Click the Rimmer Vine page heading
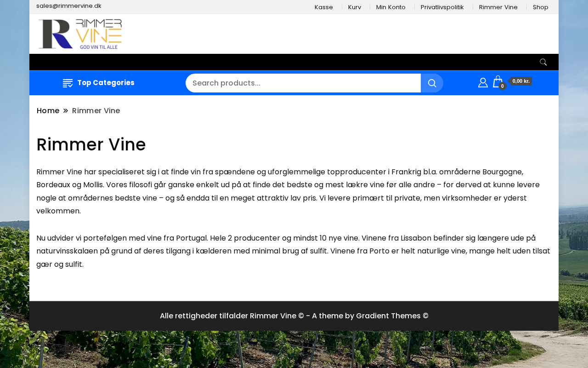The width and height of the screenshot is (588, 368). pos(91,144)
